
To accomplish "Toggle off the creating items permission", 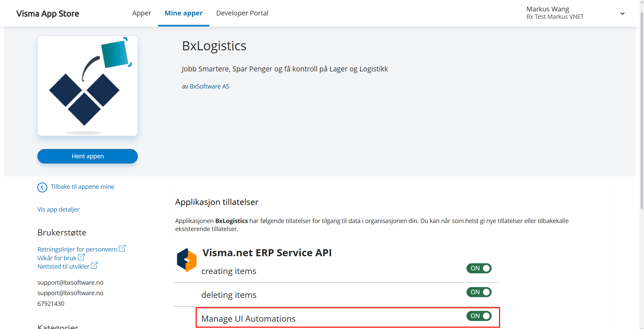I will (479, 268).
